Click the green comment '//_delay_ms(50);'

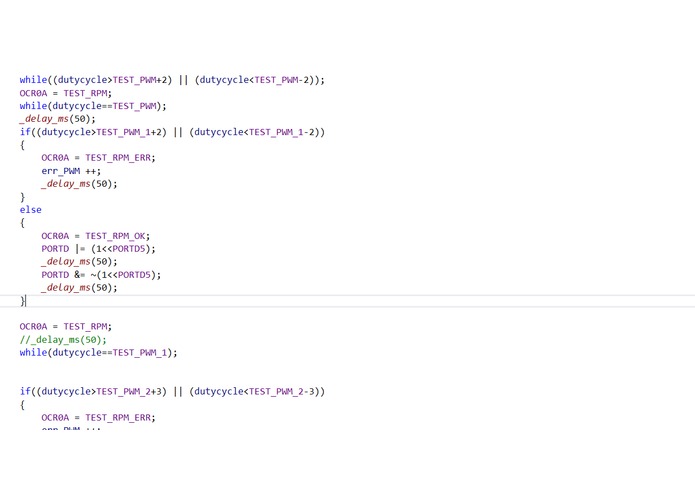(x=63, y=340)
